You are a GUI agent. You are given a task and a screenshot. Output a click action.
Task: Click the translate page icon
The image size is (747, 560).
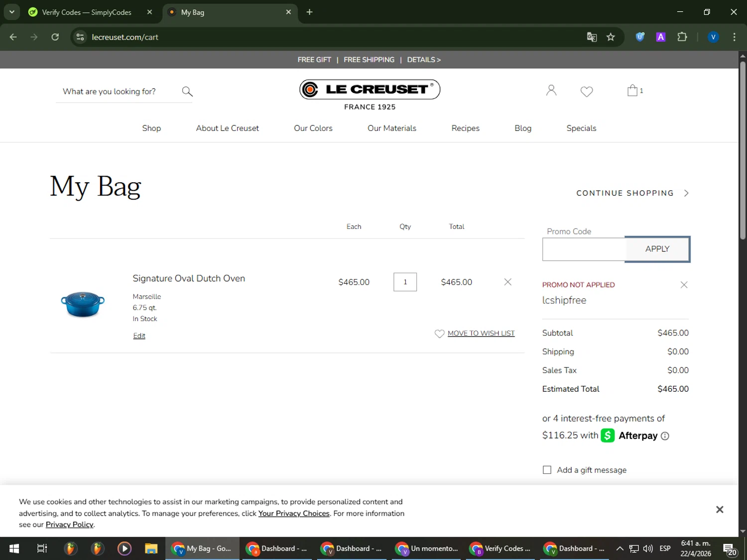coord(592,37)
